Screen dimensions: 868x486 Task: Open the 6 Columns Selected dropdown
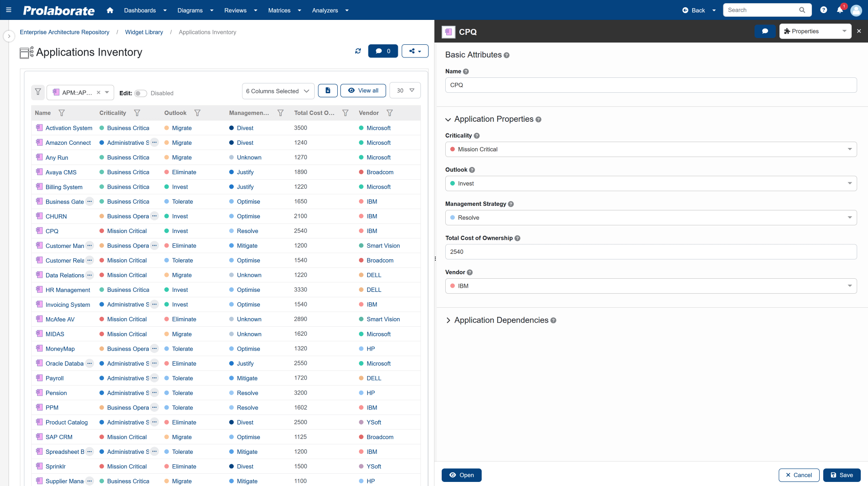(278, 91)
